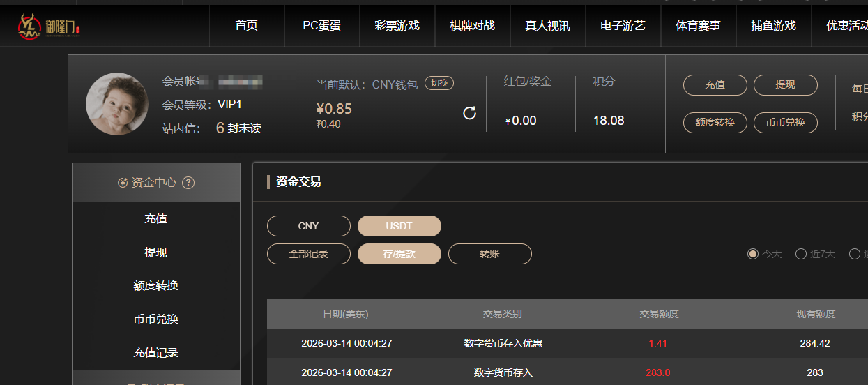Open the 彩票游戏 navigation menu
The image size is (868, 385).
coord(397,26)
